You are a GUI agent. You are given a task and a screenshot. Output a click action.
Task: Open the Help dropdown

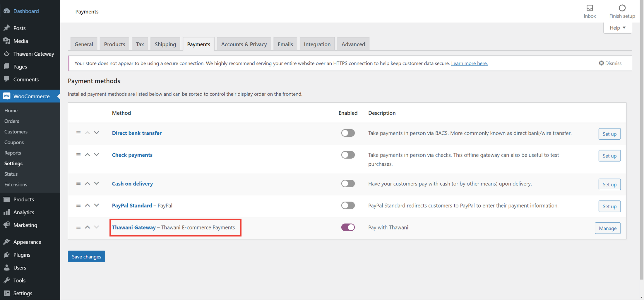click(x=618, y=28)
